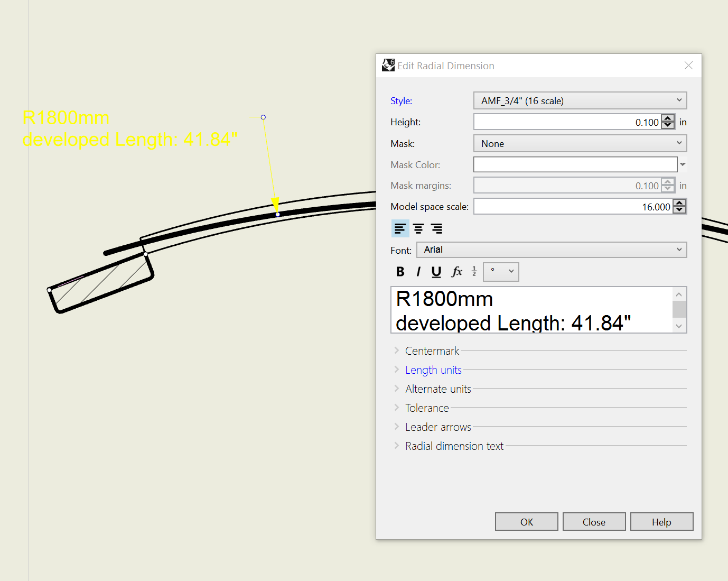Close the Edit Radial Dimension dialog
The image size is (728, 581).
[x=688, y=66]
